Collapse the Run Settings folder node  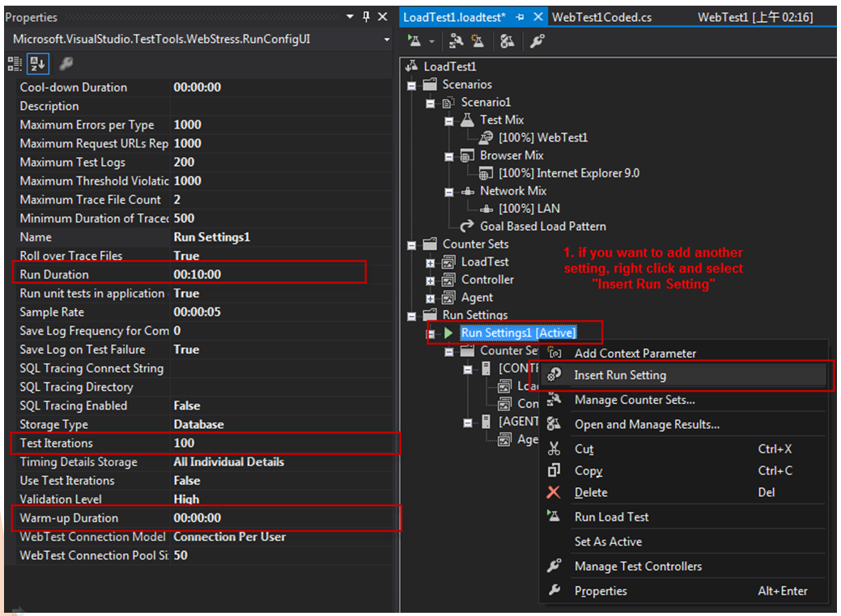coord(412,316)
